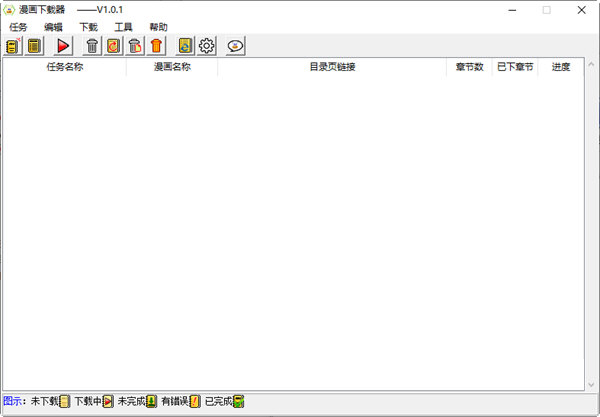The height and width of the screenshot is (417, 600).
Task: Open the 帮助 menu
Action: pos(158,27)
